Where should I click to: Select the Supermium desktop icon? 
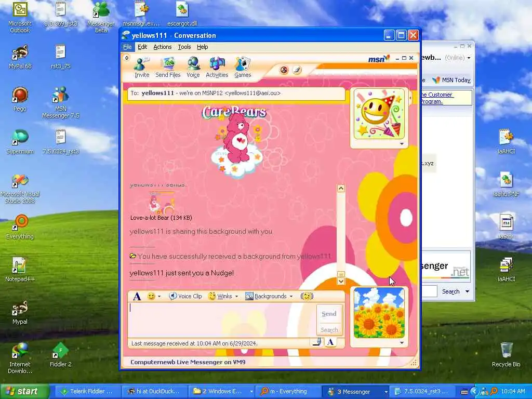20,142
